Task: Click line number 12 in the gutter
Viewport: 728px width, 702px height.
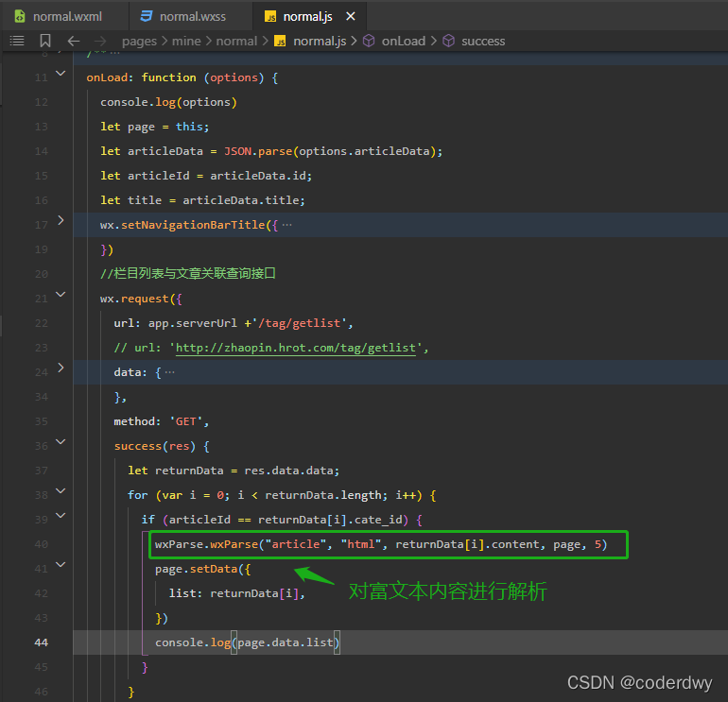Action: point(41,102)
